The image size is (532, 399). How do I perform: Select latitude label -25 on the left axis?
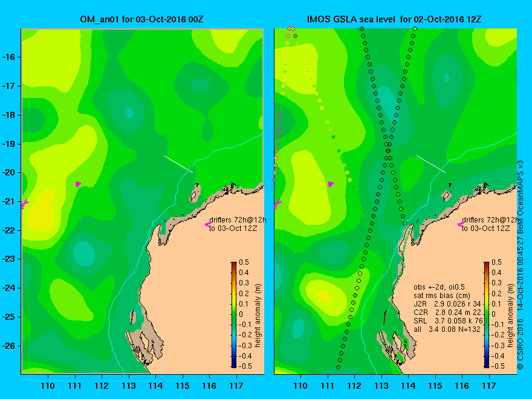10,317
